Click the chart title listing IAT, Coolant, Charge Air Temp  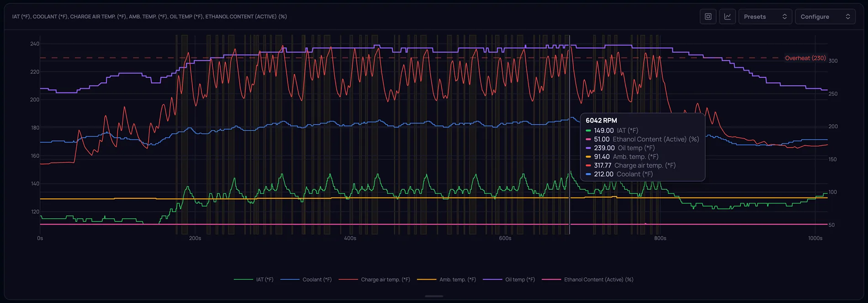click(x=149, y=16)
